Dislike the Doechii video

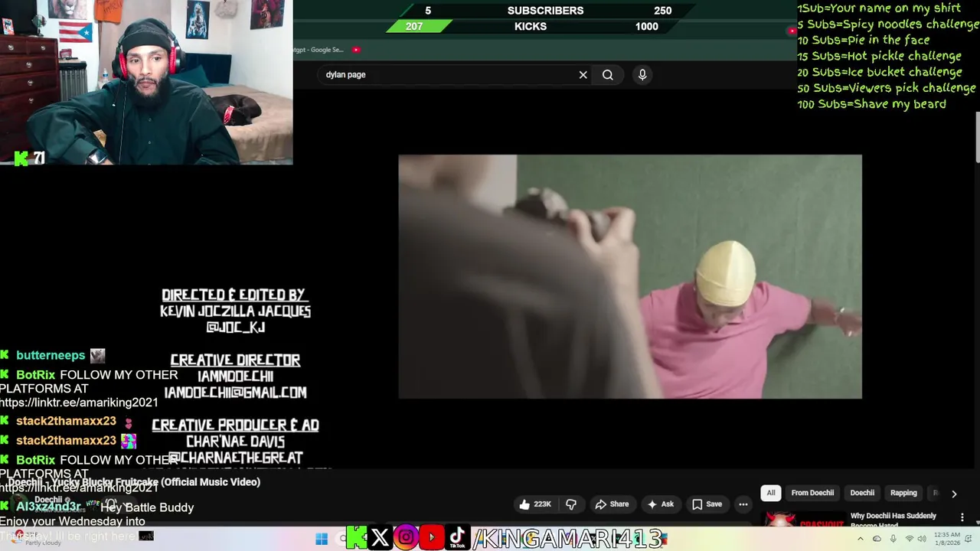(571, 504)
